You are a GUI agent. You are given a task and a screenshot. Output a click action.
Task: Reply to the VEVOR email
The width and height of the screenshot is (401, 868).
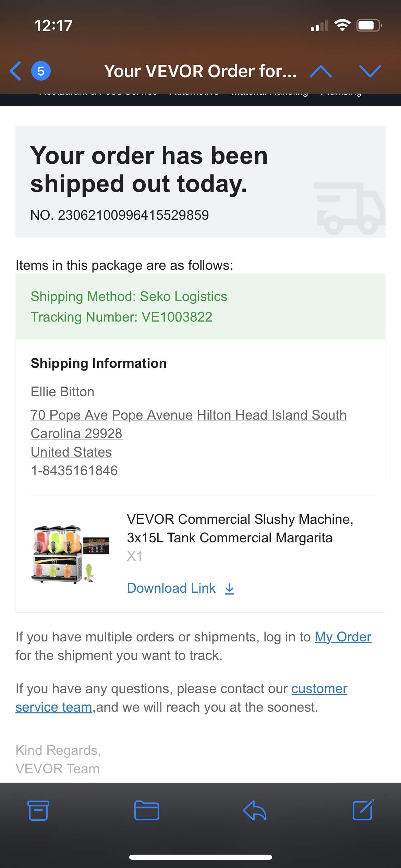point(255,810)
